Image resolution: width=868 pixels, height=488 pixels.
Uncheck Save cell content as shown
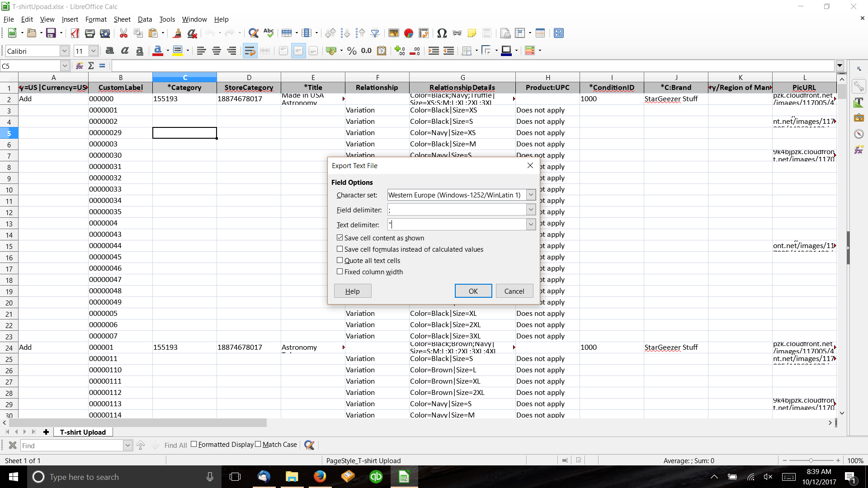pos(340,238)
